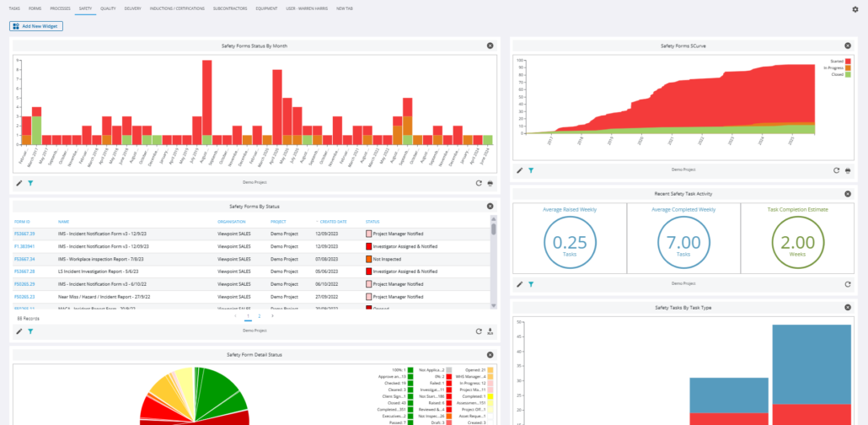Export Safety Forms By Status to XLS
Viewport: 868px width, 425px height.
[490, 331]
